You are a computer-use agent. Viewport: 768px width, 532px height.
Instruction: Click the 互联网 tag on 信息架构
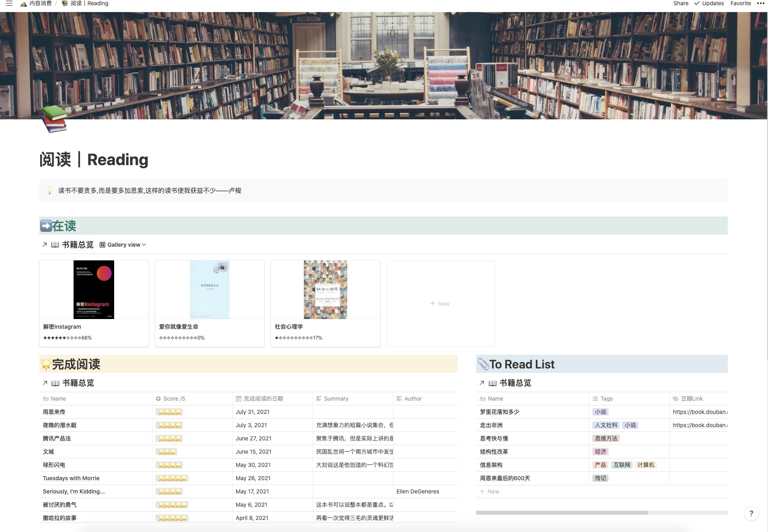click(622, 465)
